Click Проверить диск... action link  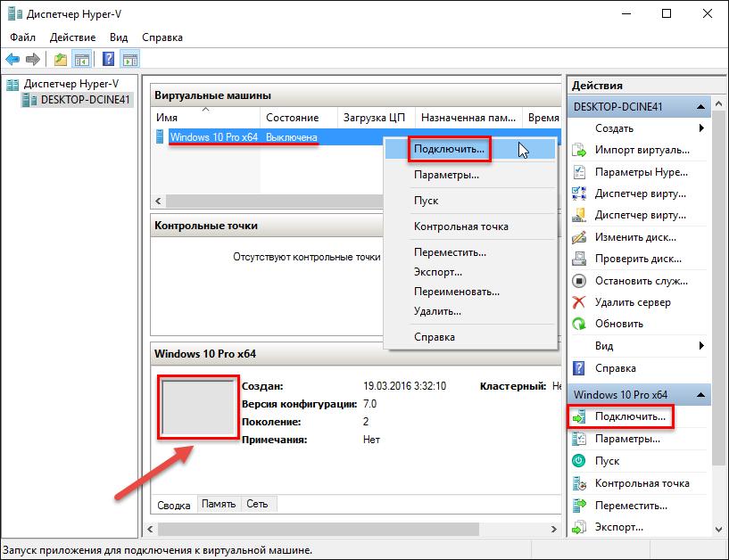pos(638,259)
